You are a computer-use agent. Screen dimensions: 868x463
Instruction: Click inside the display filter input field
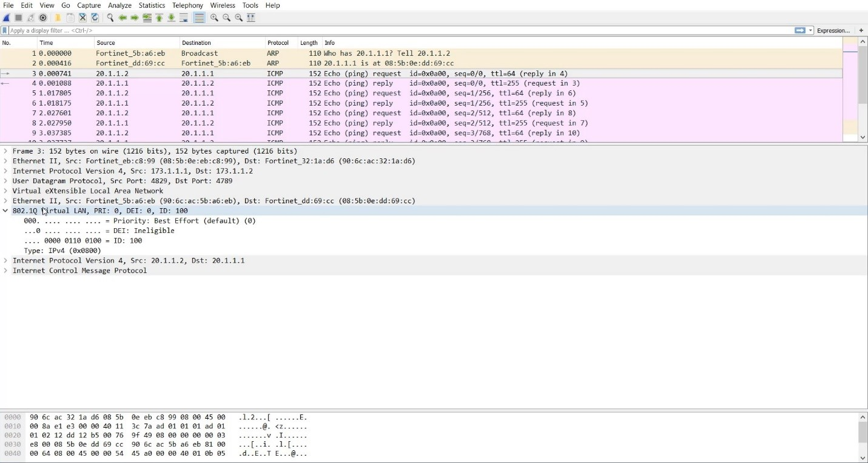pyautogui.click(x=364, y=30)
